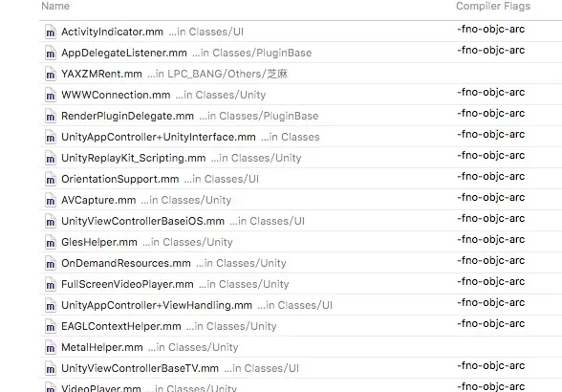562x392 pixels.
Task: Click the compiler flag for EAGLContextHelper.mm
Action: (491, 324)
